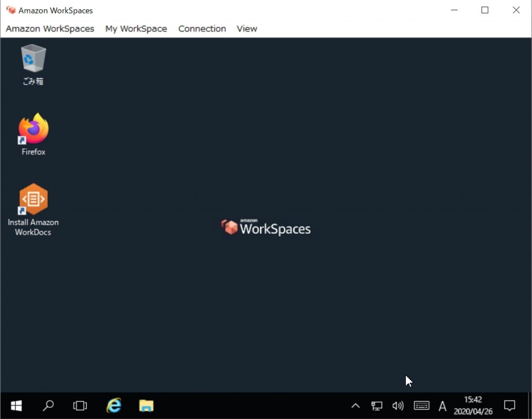This screenshot has height=419, width=532.
Task: Click the Amazon WorkSpaces title bar app icon
Action: (11, 10)
